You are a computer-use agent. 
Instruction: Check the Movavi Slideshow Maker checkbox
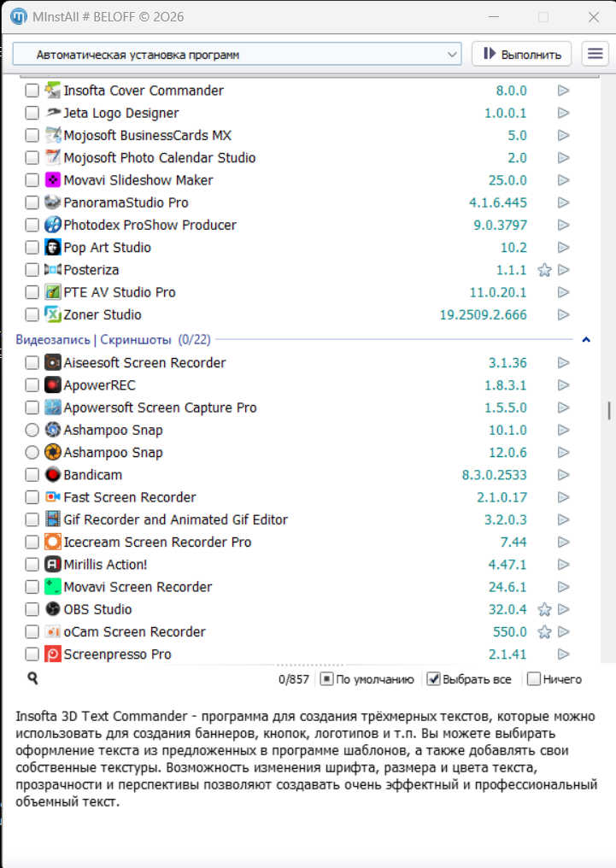click(32, 180)
